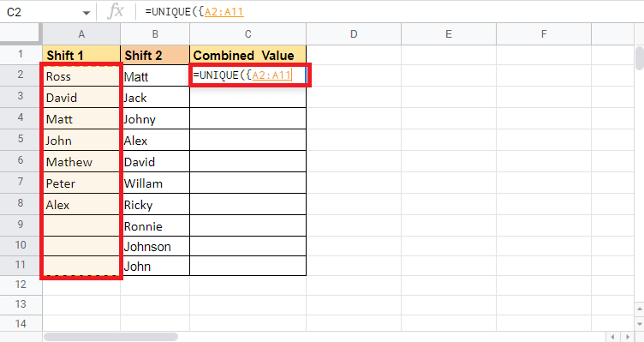The width and height of the screenshot is (644, 342).
Task: Select row 5 header
Action: click(x=21, y=139)
